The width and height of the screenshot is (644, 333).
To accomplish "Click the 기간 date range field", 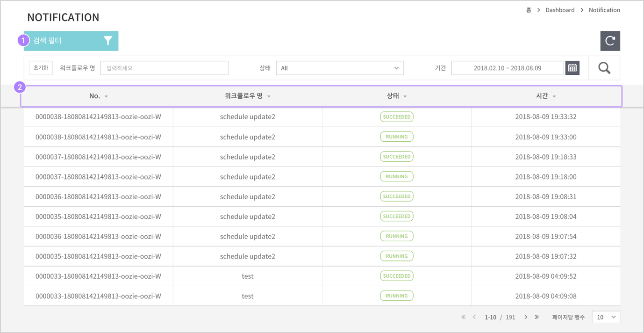I will pos(508,68).
